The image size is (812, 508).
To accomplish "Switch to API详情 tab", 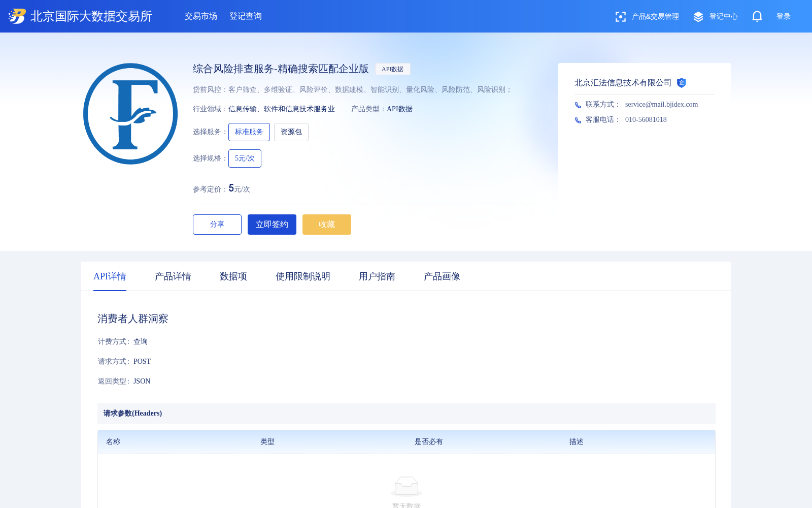I will click(x=110, y=276).
